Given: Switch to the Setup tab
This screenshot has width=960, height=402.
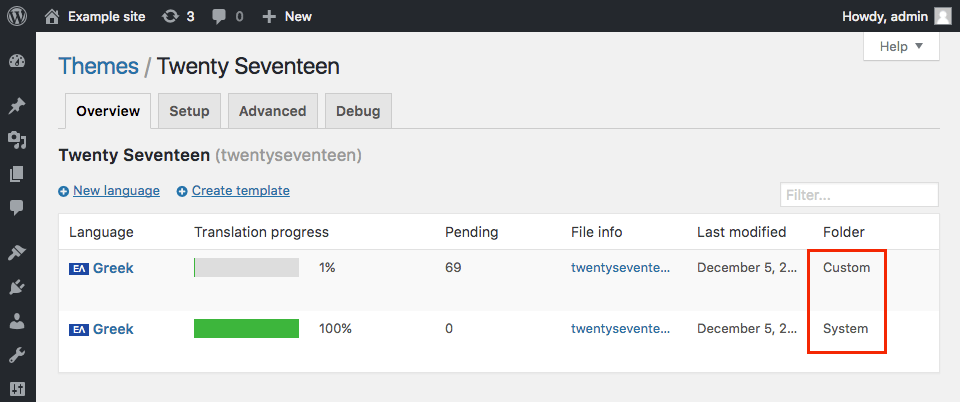Looking at the screenshot, I should tap(189, 111).
